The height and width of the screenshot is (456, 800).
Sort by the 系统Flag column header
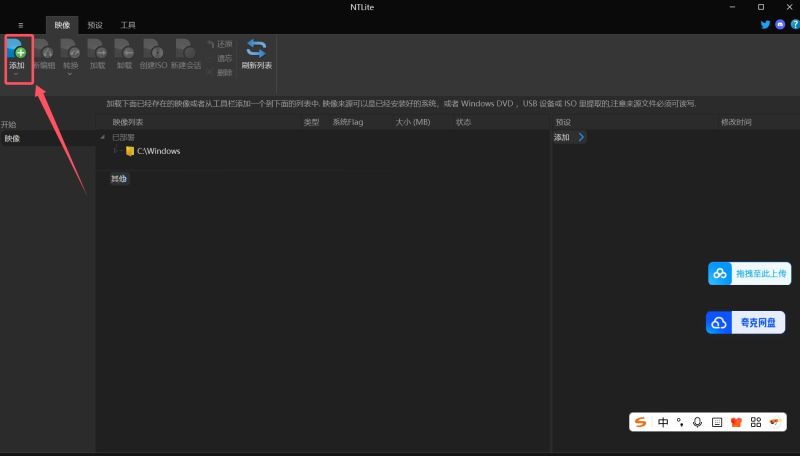point(348,122)
